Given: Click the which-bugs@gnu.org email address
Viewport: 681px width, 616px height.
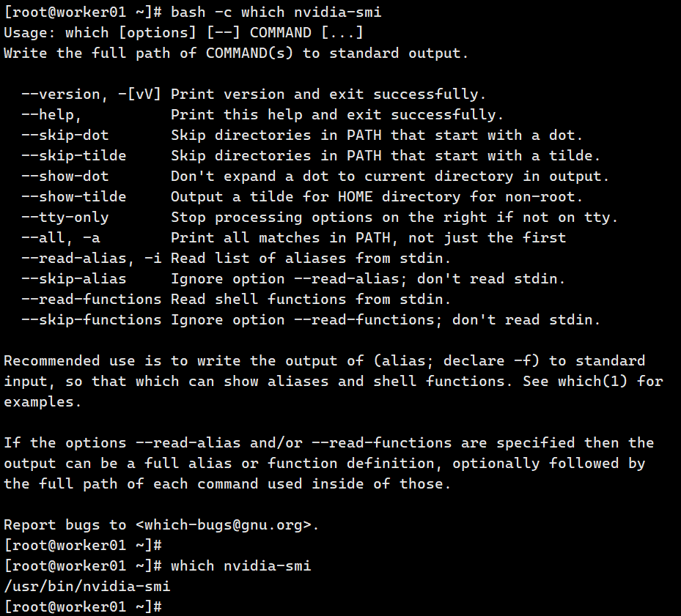Looking at the screenshot, I should coord(224,525).
